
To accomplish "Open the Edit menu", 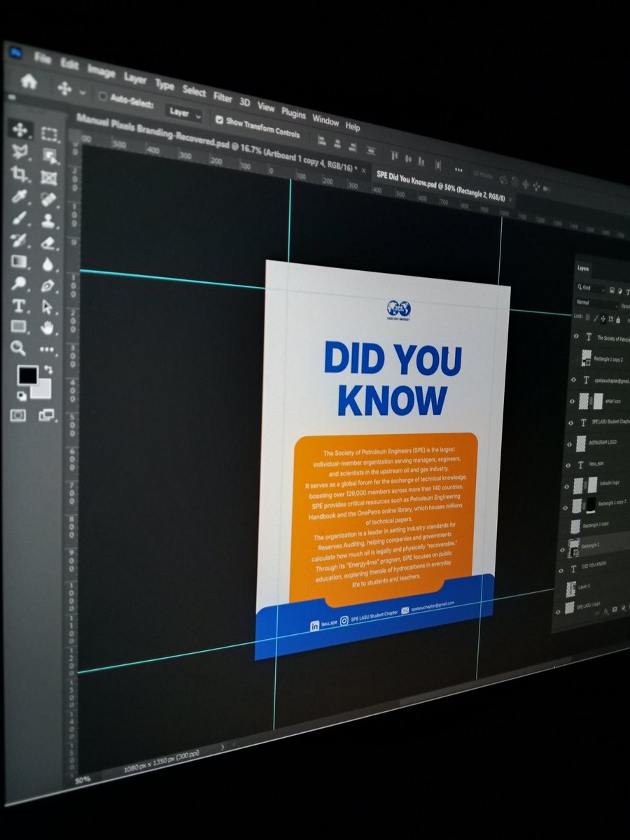I will pos(69,64).
